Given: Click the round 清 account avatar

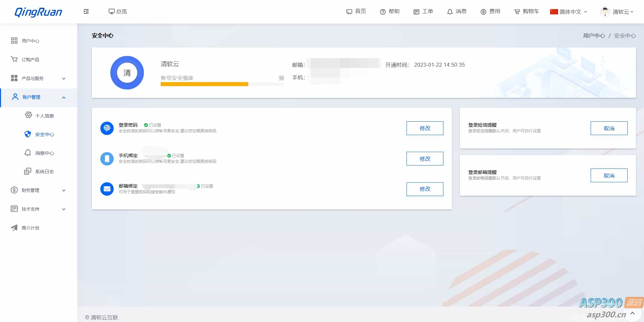Looking at the screenshot, I should click(x=127, y=73).
